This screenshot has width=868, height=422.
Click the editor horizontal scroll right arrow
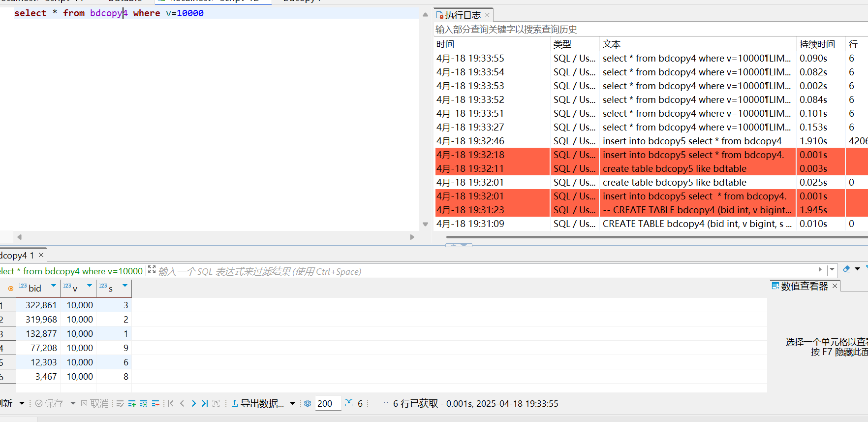tap(412, 237)
